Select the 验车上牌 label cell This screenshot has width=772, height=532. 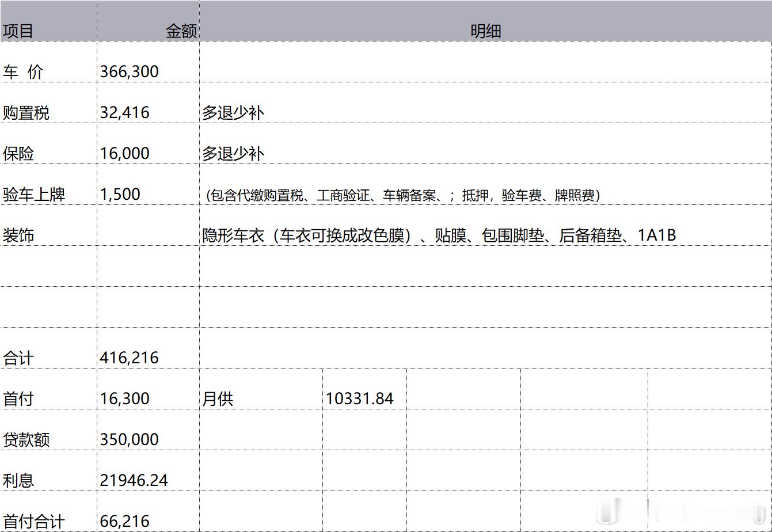(35, 193)
